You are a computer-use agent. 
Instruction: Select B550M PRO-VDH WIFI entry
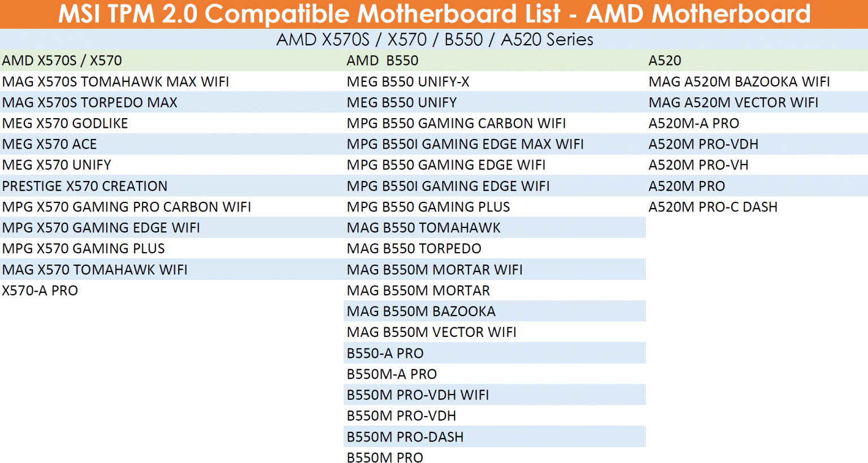pyautogui.click(x=418, y=395)
